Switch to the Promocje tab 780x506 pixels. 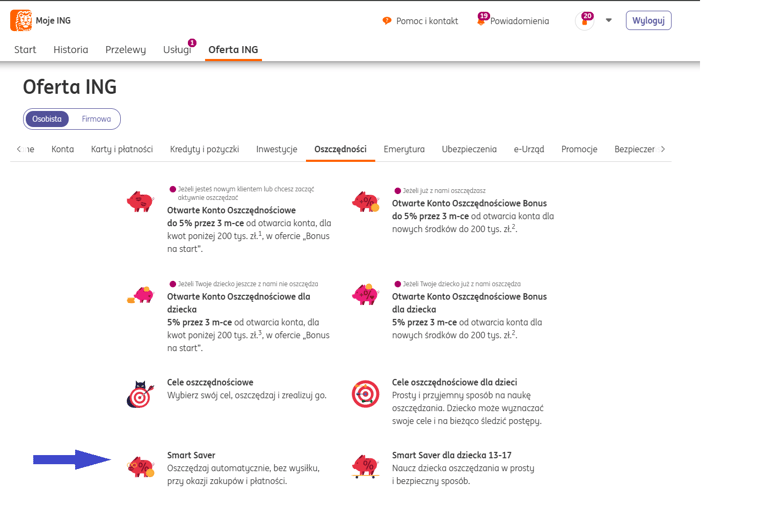click(579, 149)
